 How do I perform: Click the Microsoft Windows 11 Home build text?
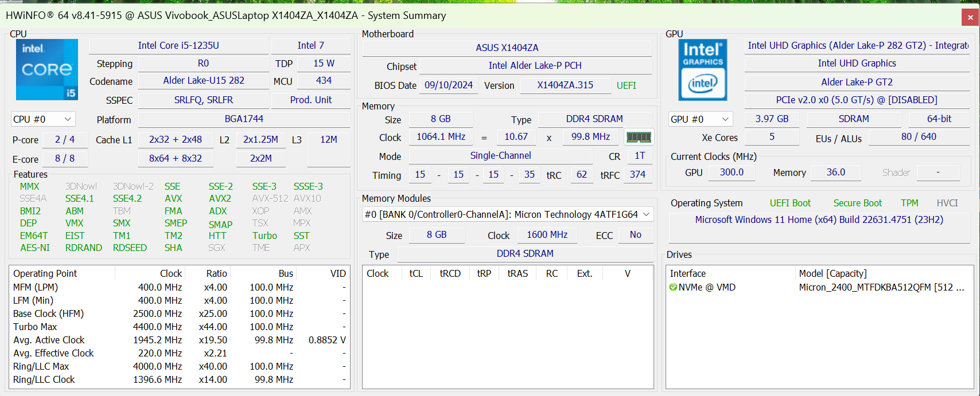coord(819,219)
